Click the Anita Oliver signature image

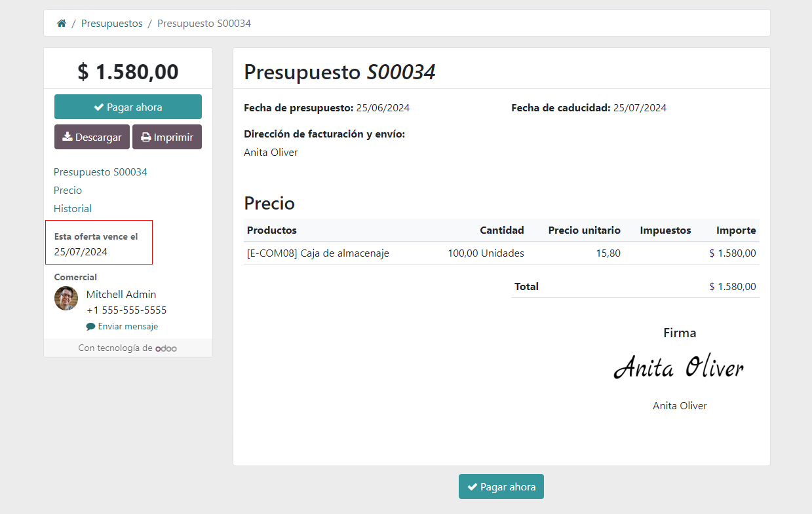tap(678, 367)
